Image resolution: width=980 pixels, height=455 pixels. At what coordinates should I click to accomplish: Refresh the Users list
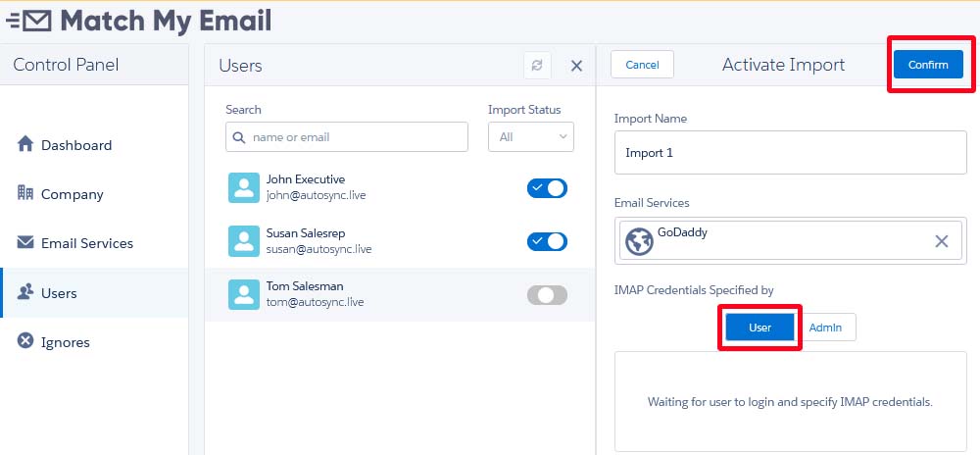pos(537,66)
